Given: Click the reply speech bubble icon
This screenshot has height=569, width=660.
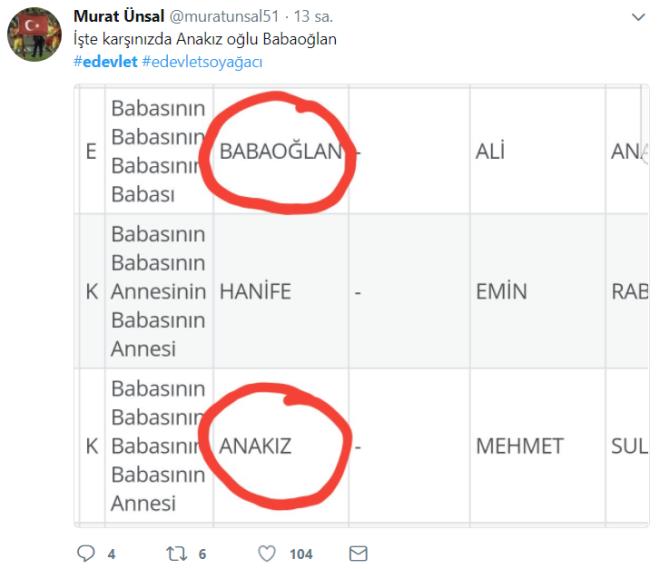Looking at the screenshot, I should pos(86,553).
